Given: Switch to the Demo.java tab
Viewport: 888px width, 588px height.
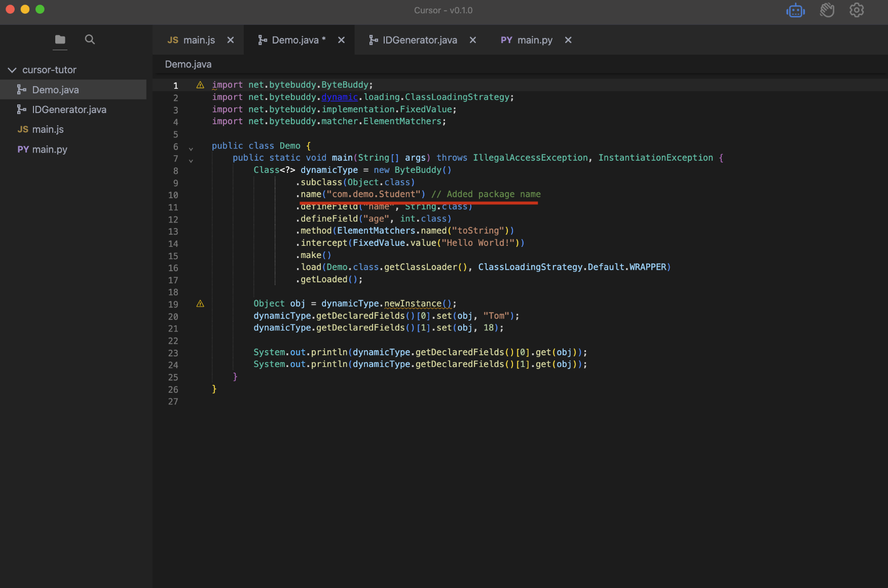Looking at the screenshot, I should point(299,40).
